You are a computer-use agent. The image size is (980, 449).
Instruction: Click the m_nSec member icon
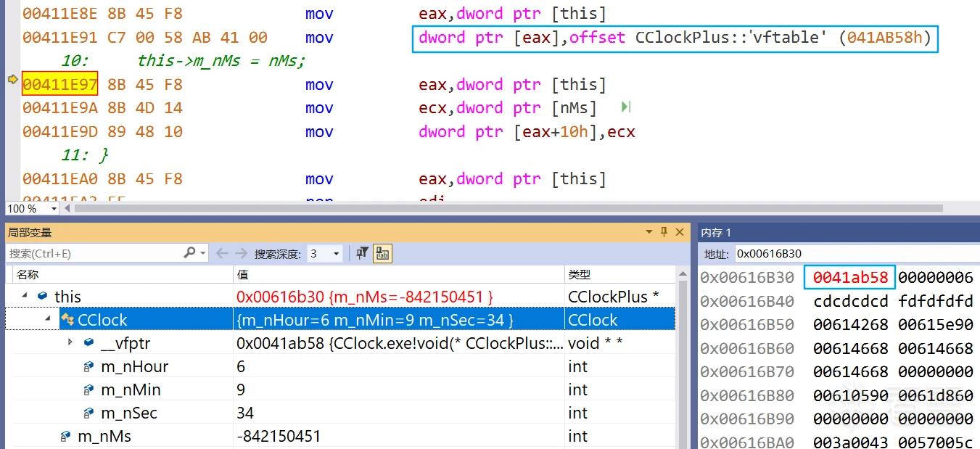point(88,413)
